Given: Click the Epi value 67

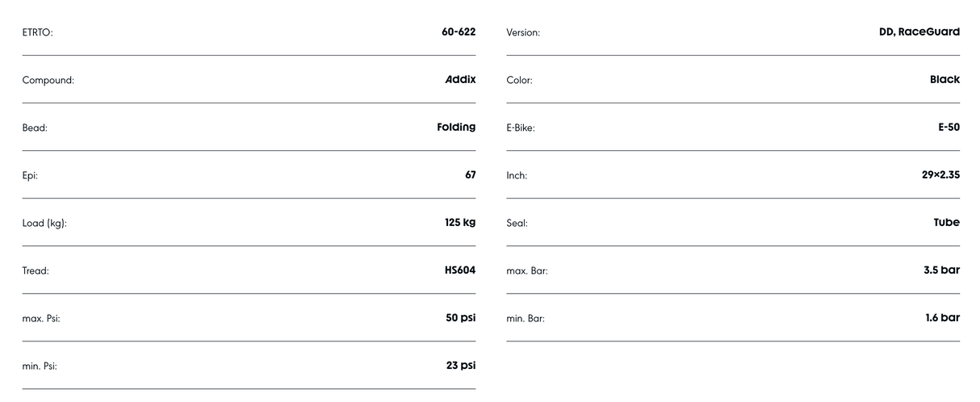Looking at the screenshot, I should (x=471, y=175).
